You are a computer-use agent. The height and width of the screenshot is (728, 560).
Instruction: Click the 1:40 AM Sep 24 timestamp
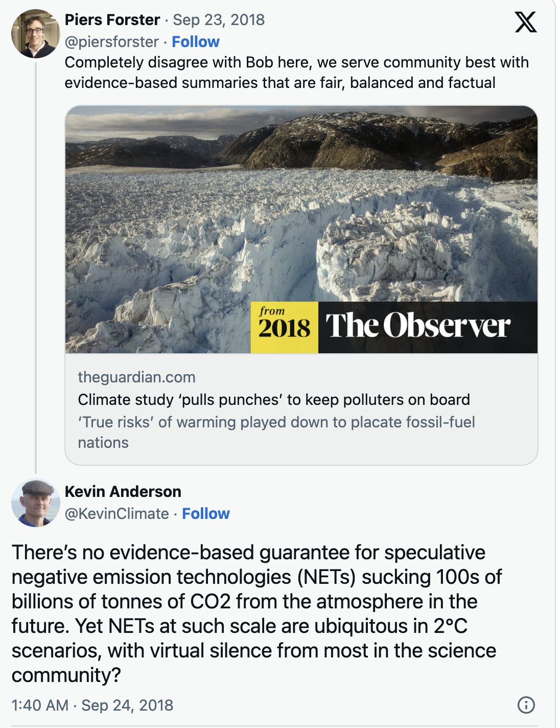[92, 705]
